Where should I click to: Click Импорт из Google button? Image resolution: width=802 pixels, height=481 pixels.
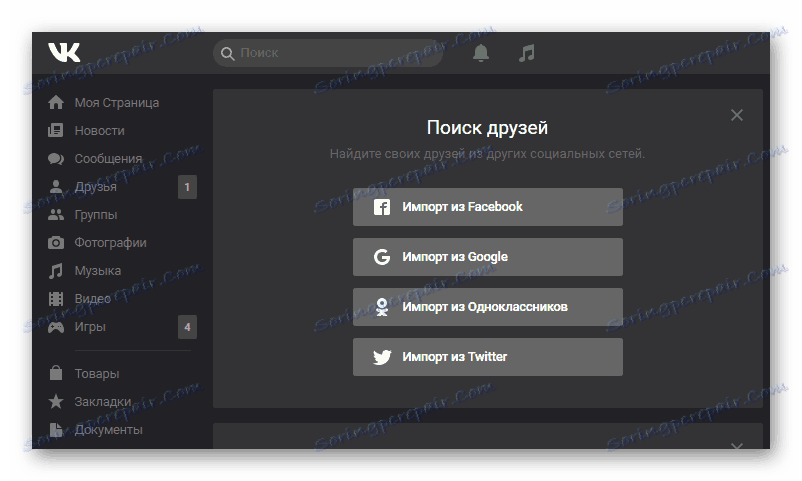(488, 257)
